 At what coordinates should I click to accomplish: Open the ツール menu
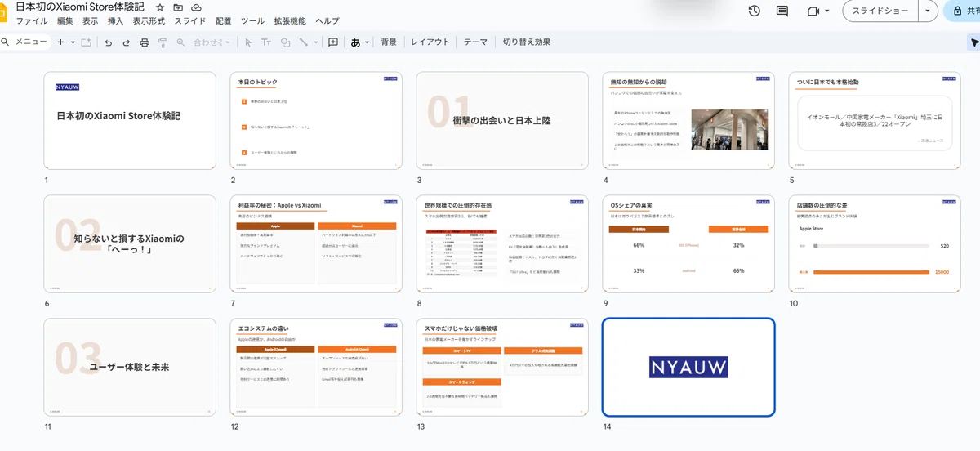click(x=253, y=21)
